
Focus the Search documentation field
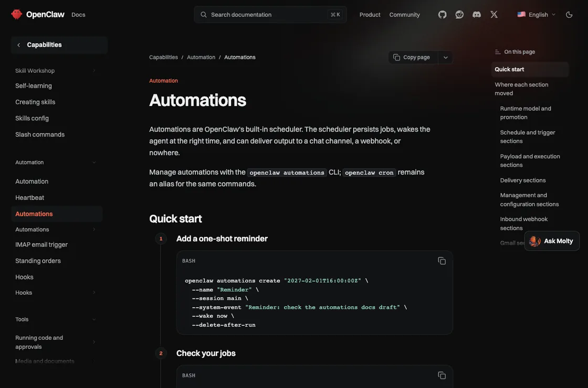point(270,15)
